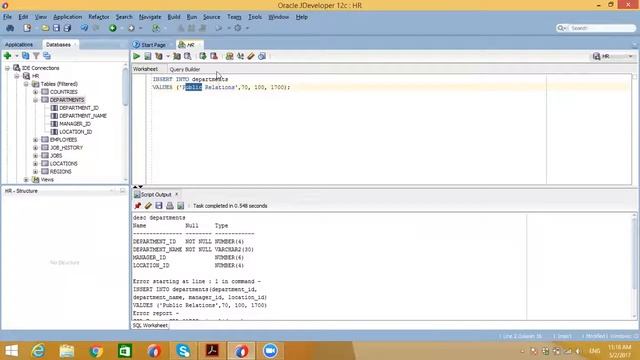640x360 pixels.
Task: Open the Navigate menu
Action: pyautogui.click(x=150, y=17)
